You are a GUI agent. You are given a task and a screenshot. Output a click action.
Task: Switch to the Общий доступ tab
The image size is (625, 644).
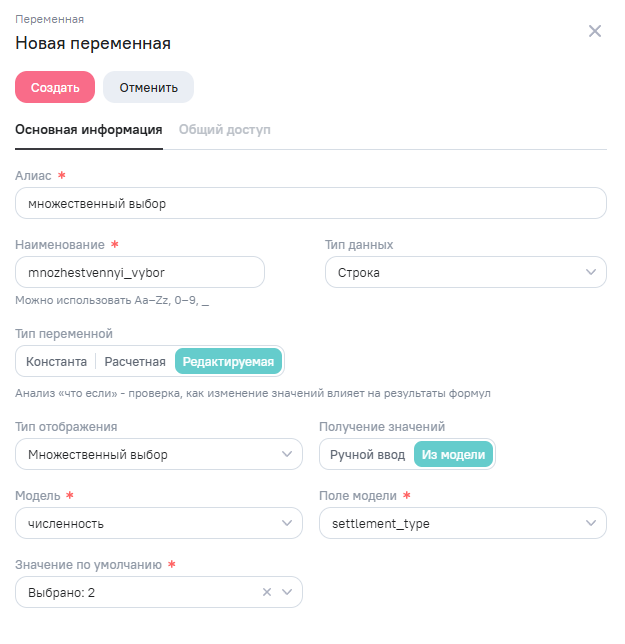pyautogui.click(x=224, y=129)
